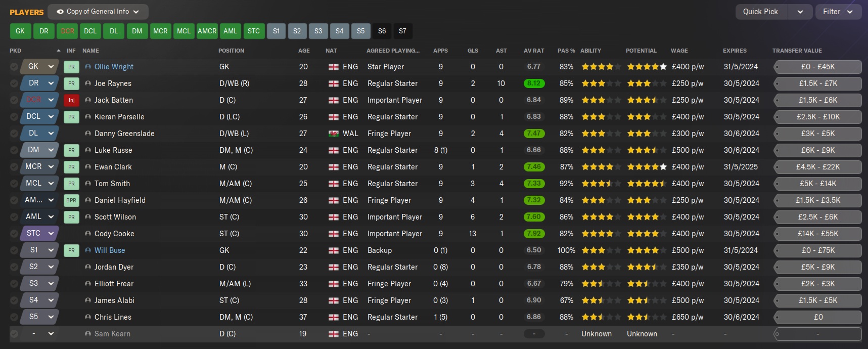The height and width of the screenshot is (349, 868).
Task: Toggle selection checkmark for Ollie Wright row
Action: coord(14,67)
